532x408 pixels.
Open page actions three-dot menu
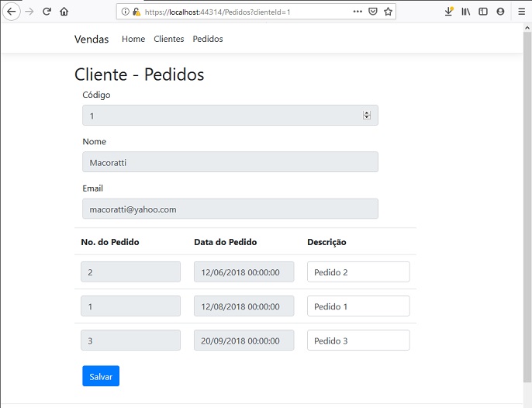[x=358, y=12]
